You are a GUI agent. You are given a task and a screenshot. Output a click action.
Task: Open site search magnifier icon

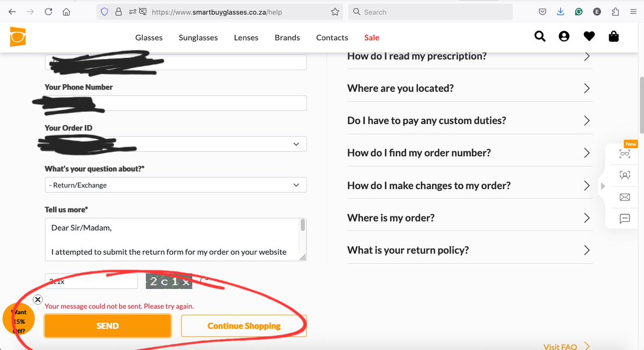tap(540, 37)
